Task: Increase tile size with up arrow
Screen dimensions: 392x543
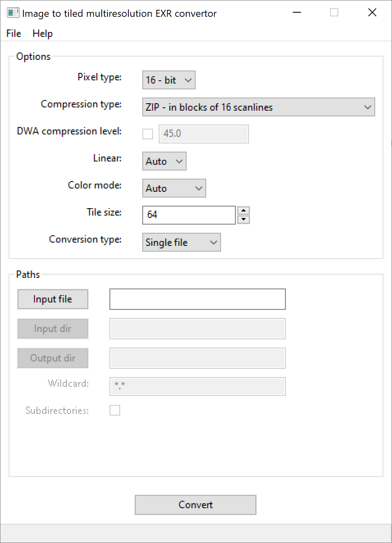Action: pyautogui.click(x=244, y=211)
